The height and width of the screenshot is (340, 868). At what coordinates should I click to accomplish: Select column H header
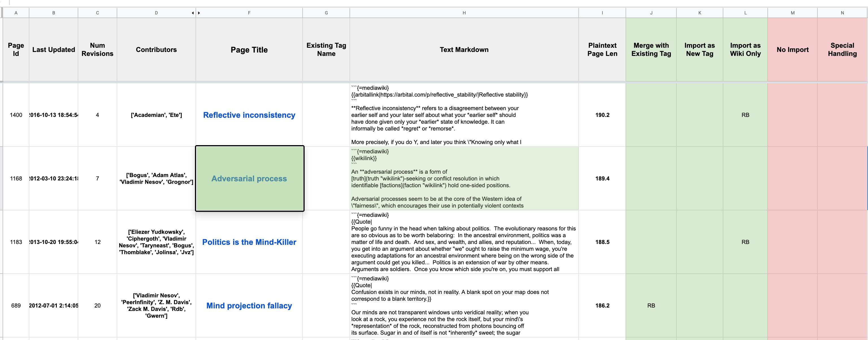tap(464, 13)
